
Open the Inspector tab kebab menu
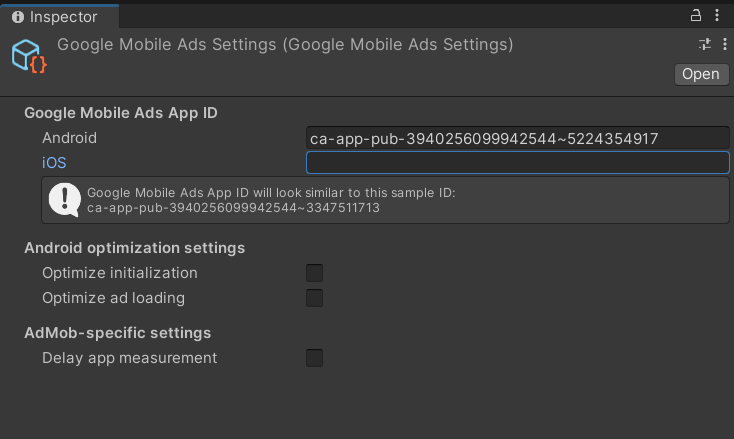click(x=717, y=15)
